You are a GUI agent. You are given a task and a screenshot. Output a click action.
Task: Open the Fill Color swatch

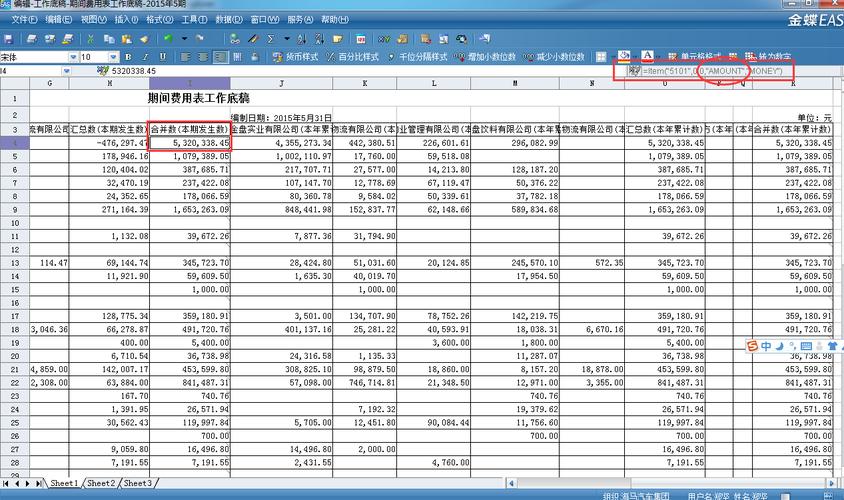pos(624,56)
